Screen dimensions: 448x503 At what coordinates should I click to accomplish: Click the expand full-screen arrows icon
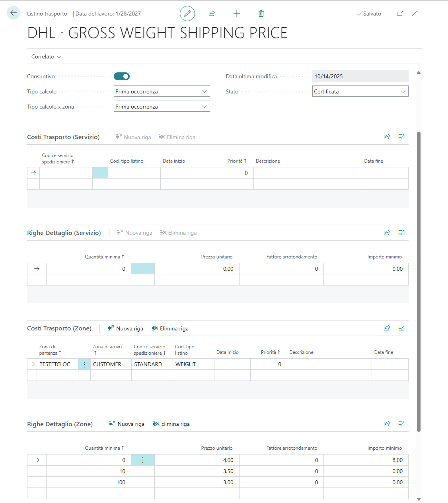[x=415, y=14]
